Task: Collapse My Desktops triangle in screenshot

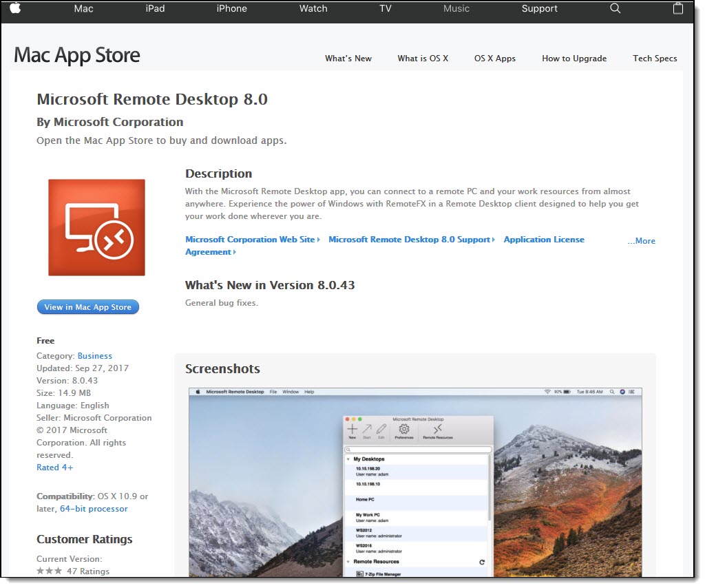Action: coord(348,459)
